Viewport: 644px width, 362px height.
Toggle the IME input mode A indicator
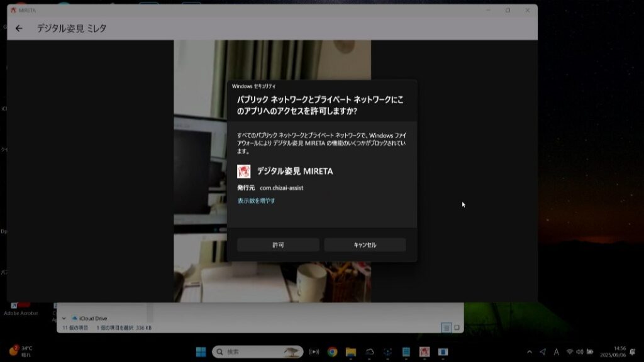[556, 351]
